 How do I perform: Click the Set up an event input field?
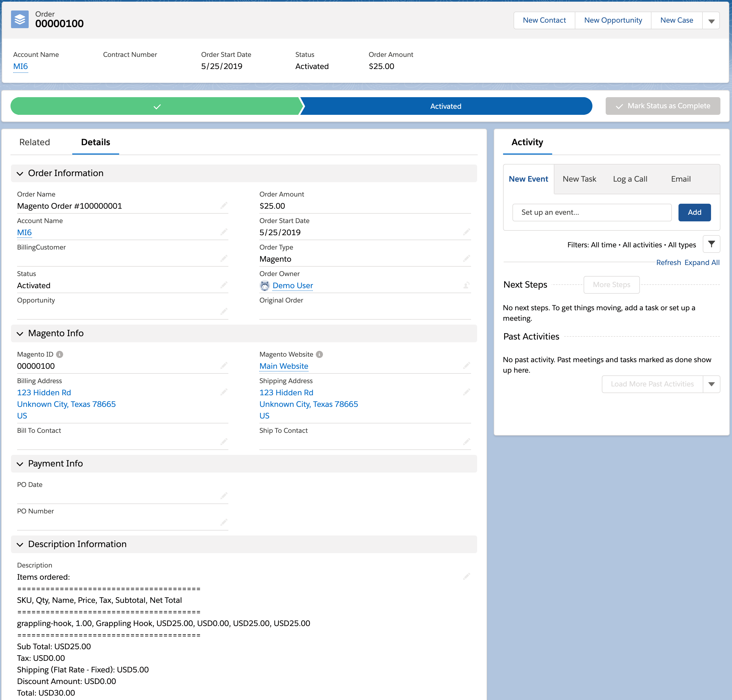pos(591,212)
